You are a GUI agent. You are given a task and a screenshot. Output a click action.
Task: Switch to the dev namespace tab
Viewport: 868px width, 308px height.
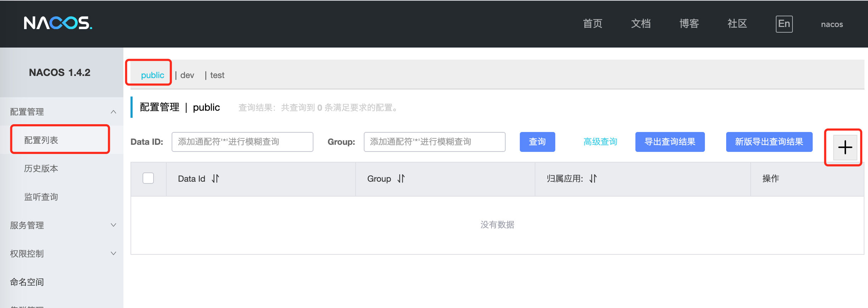coord(187,75)
